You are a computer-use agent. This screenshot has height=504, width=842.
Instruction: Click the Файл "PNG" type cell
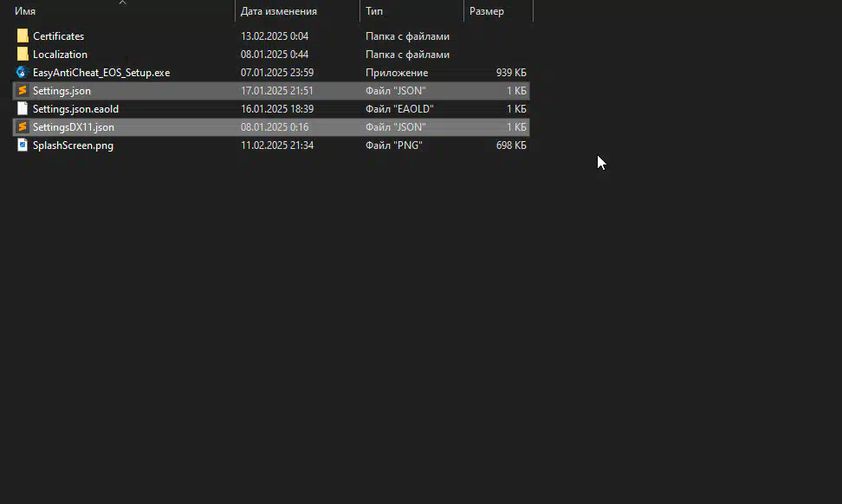click(x=394, y=145)
